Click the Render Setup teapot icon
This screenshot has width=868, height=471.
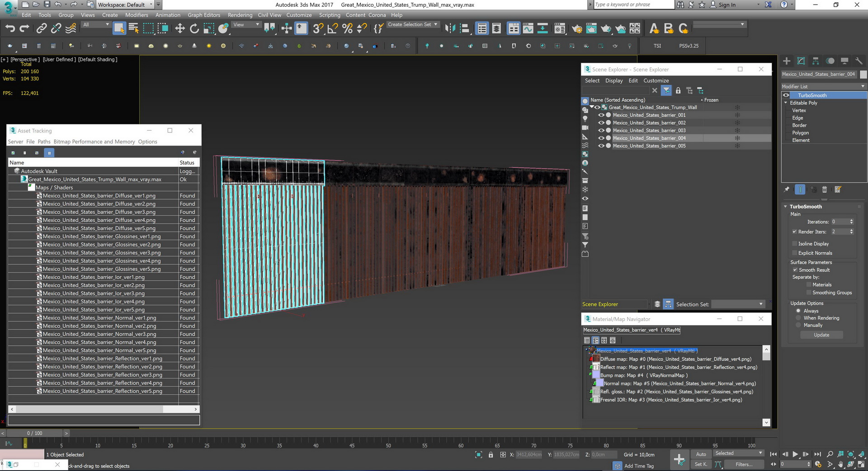point(577,28)
